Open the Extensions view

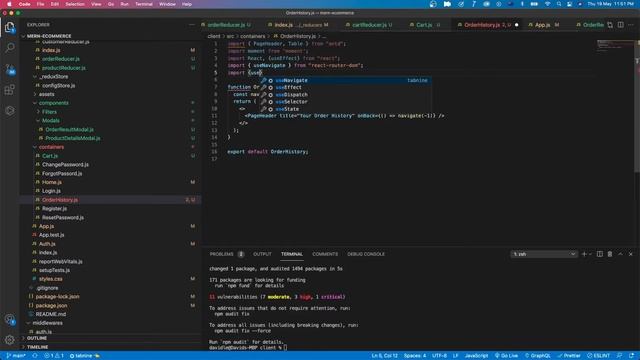(9, 90)
